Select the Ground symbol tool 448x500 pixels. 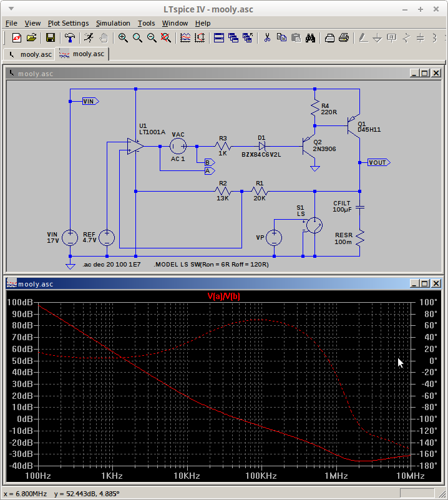pyautogui.click(x=377, y=38)
